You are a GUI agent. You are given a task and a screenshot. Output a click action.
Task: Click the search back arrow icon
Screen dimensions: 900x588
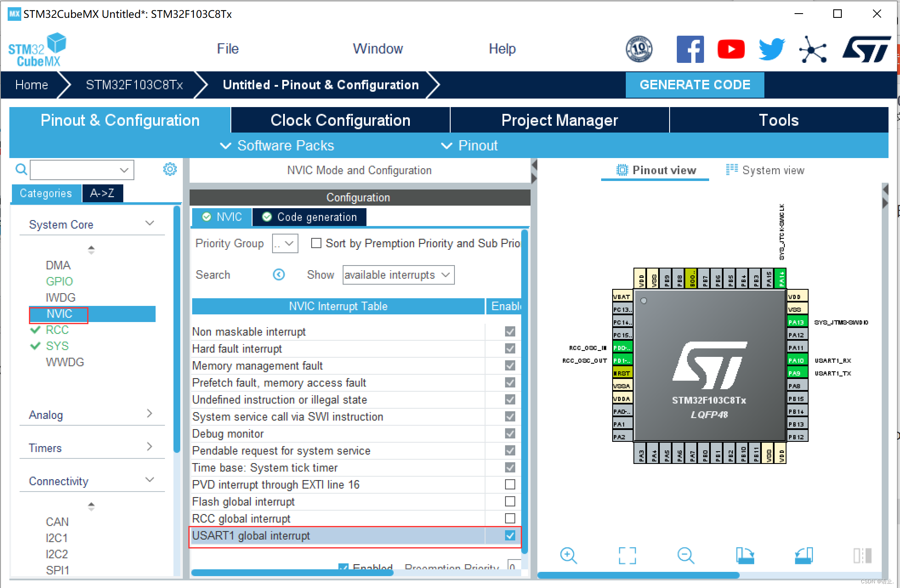pyautogui.click(x=278, y=275)
